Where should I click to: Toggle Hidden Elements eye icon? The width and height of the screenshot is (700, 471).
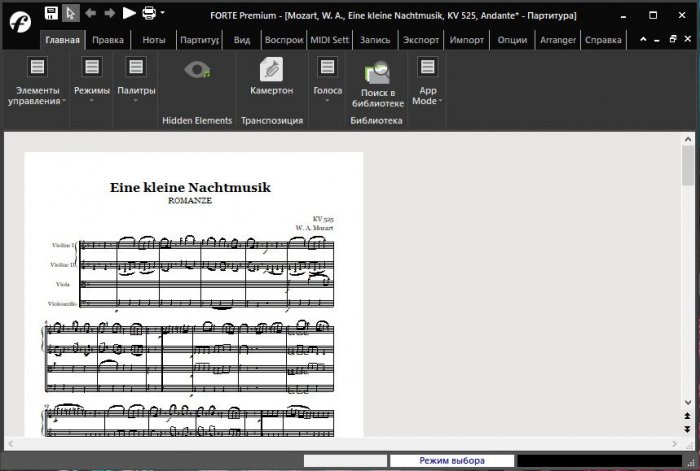(197, 70)
